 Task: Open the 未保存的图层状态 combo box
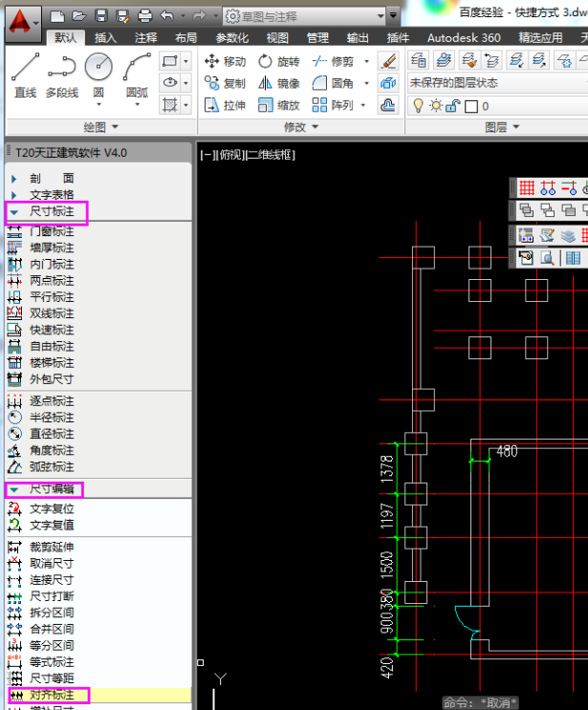coord(497,83)
